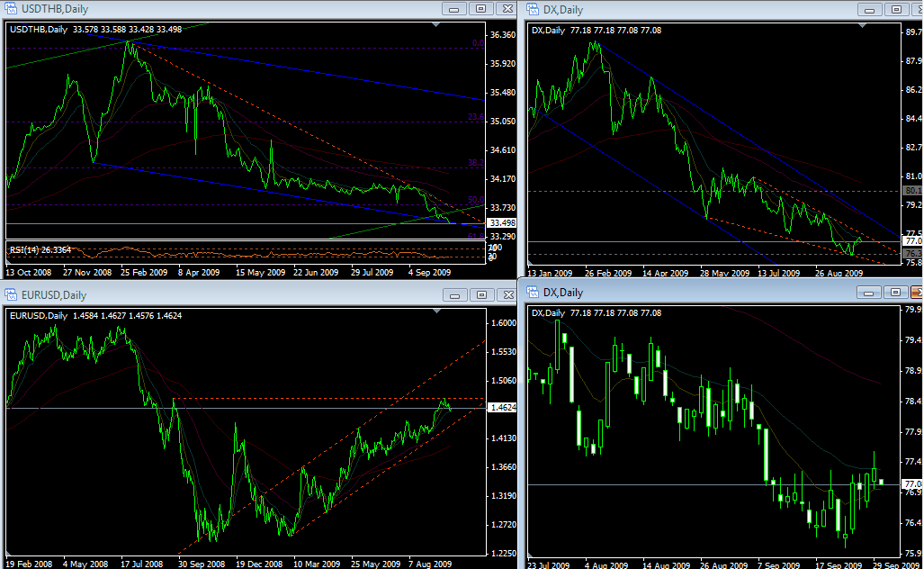This screenshot has height=569, width=924.
Task: Click the 1.6000 price level on EURUSD axis
Action: 503,323
